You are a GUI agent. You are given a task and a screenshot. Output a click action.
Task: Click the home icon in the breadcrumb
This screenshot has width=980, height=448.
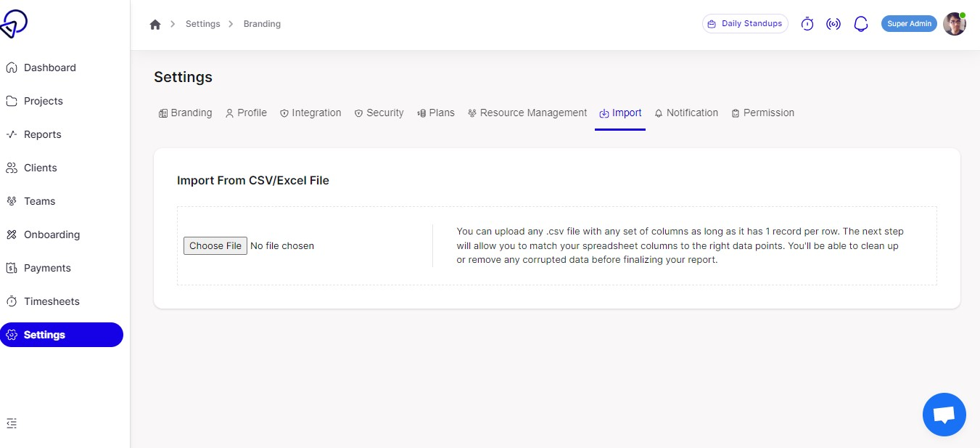pos(155,23)
